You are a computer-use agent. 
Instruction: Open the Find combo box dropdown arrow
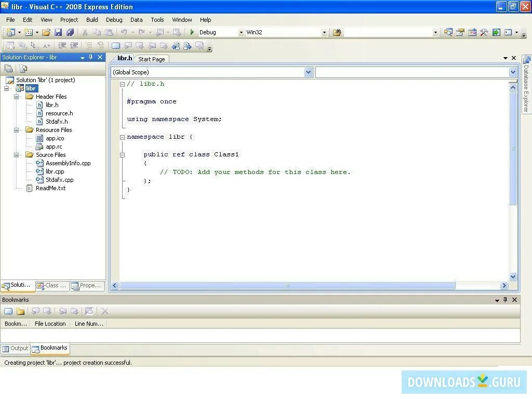click(x=435, y=33)
